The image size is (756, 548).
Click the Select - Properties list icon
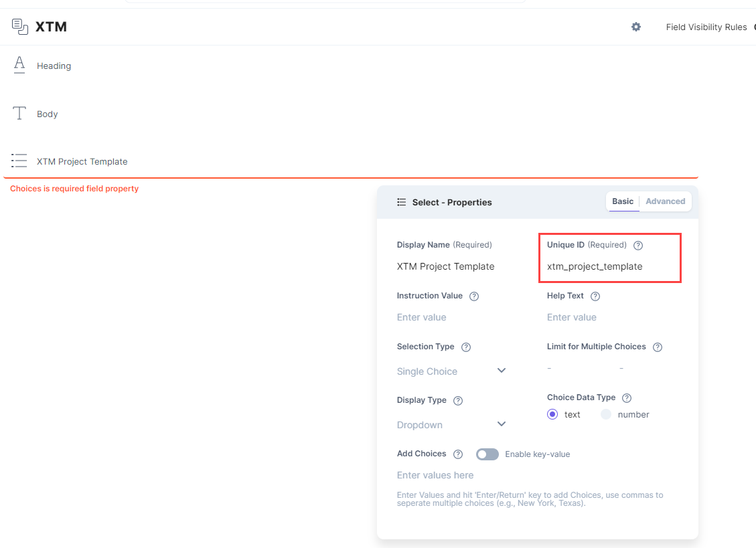point(401,202)
